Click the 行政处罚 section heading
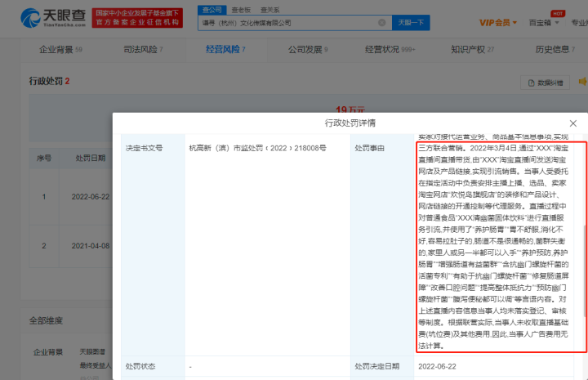The width and height of the screenshot is (588, 380). 49,81
